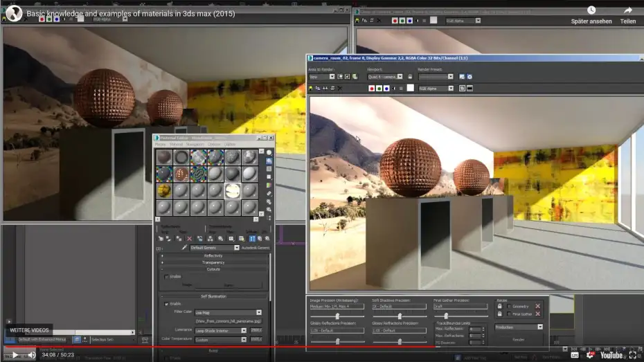Toggle the lock to viewport icon
The image size is (644, 362).
point(410,77)
